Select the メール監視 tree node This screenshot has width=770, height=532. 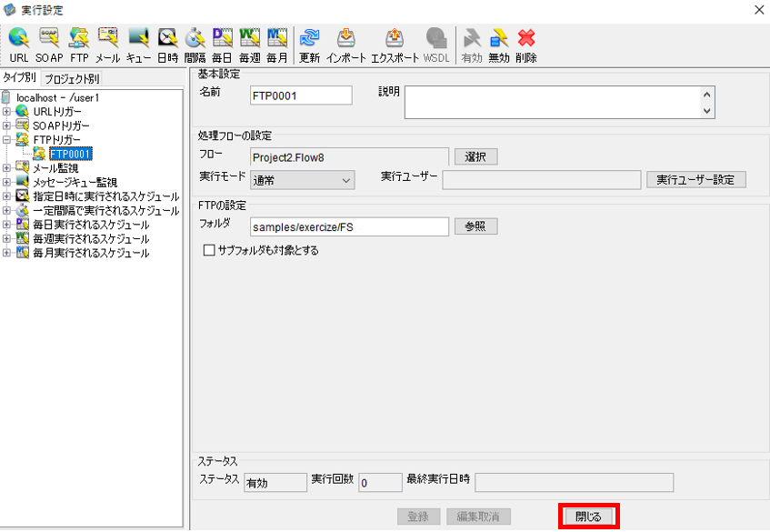pyautogui.click(x=55, y=168)
